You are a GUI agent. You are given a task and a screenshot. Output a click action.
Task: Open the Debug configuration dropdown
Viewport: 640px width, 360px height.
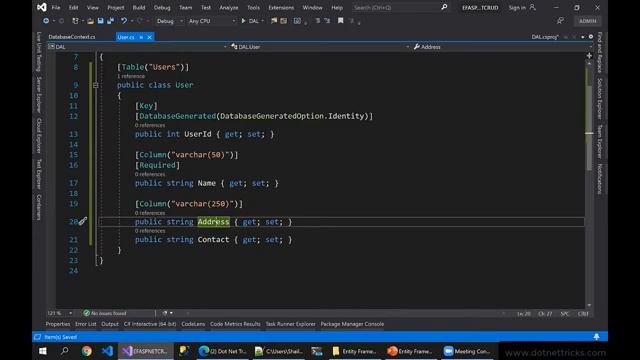coord(170,21)
